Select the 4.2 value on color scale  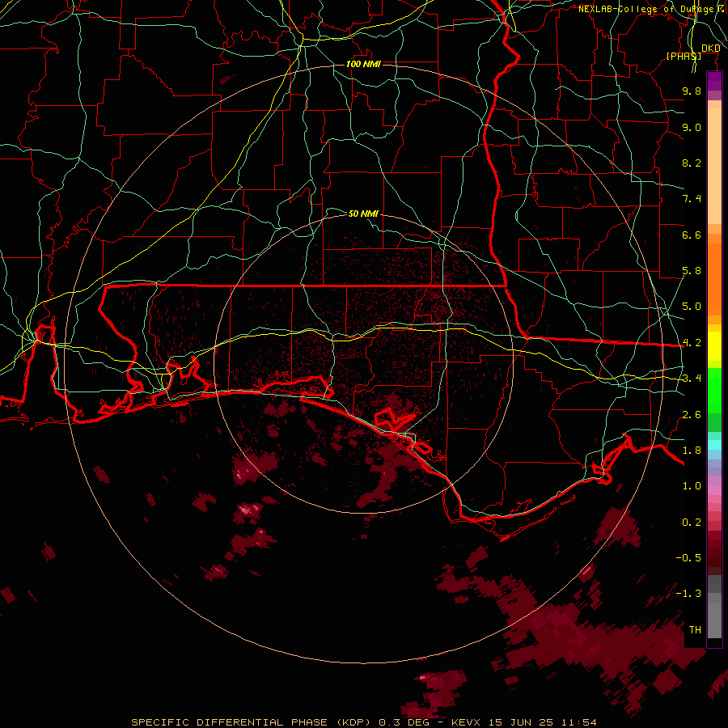tap(692, 343)
